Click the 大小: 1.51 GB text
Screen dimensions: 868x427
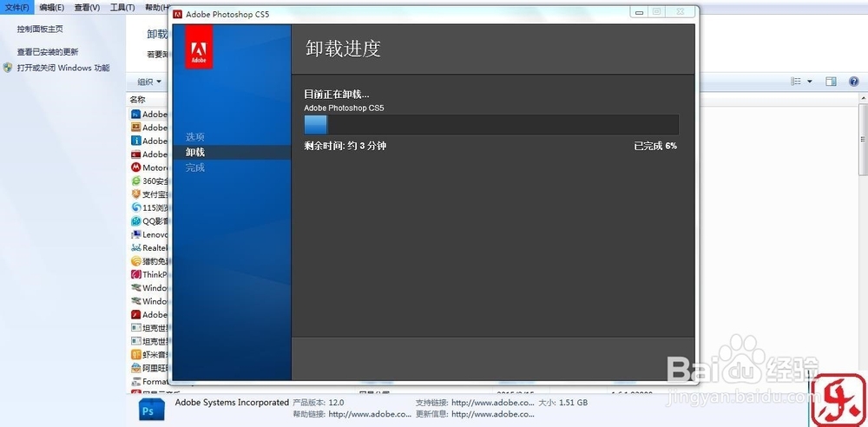coord(563,403)
